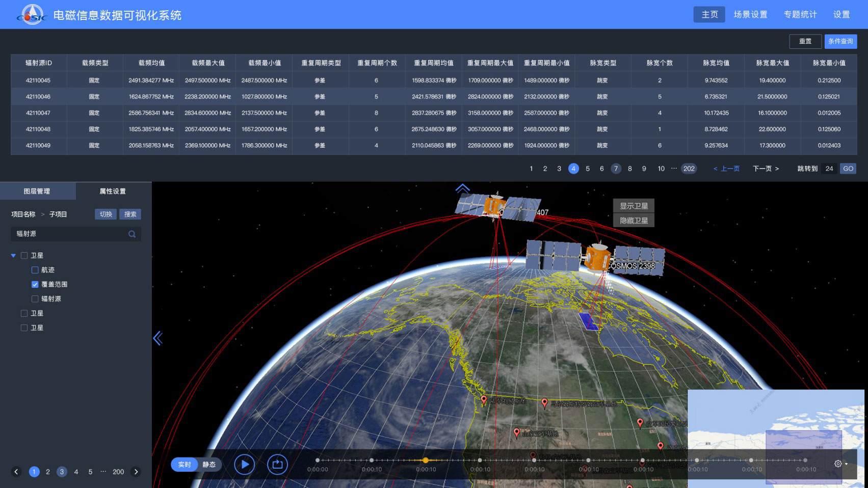Collapse the first 卫星 tree node
The width and height of the screenshot is (868, 488).
pyautogui.click(x=13, y=256)
